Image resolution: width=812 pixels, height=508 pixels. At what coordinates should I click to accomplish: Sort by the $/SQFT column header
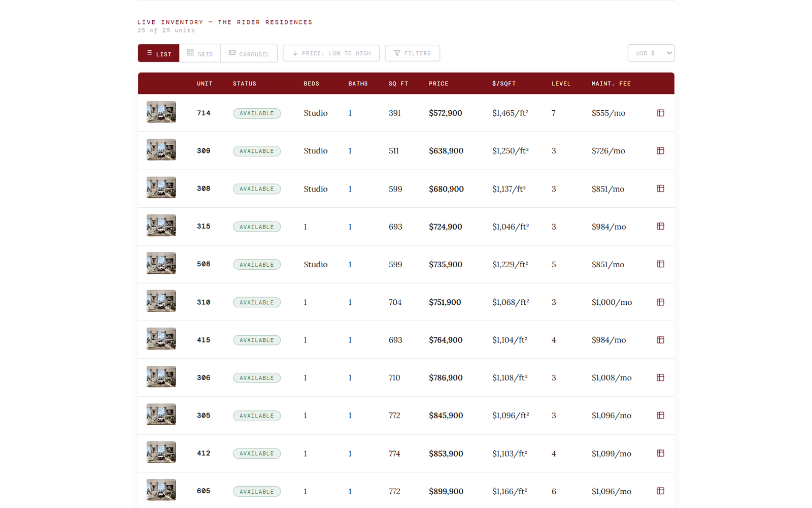[x=504, y=84]
